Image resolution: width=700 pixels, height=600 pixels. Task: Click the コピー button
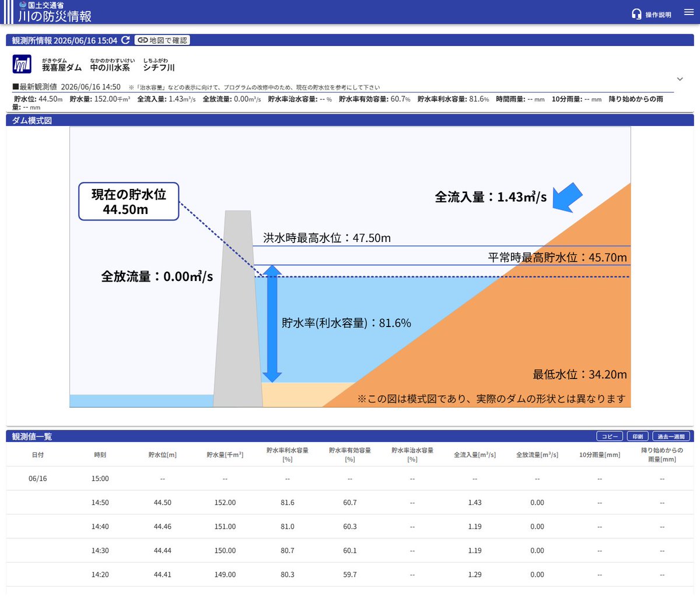coord(610,436)
